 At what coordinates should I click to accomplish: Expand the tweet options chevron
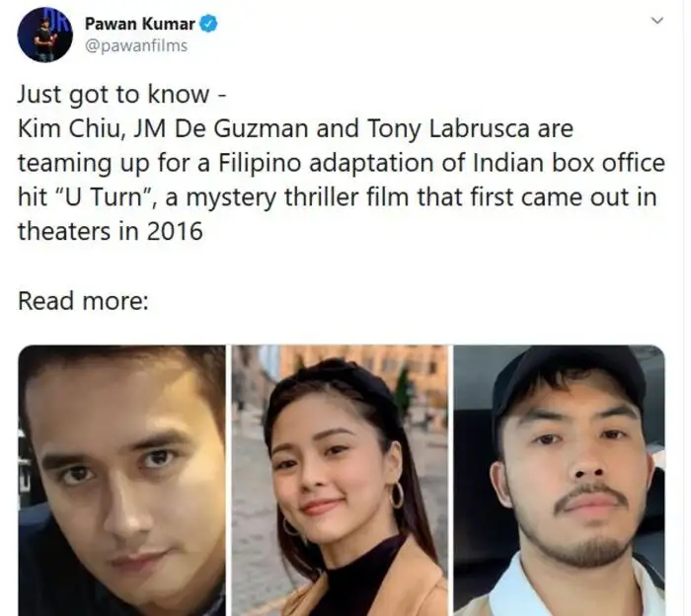[657, 21]
